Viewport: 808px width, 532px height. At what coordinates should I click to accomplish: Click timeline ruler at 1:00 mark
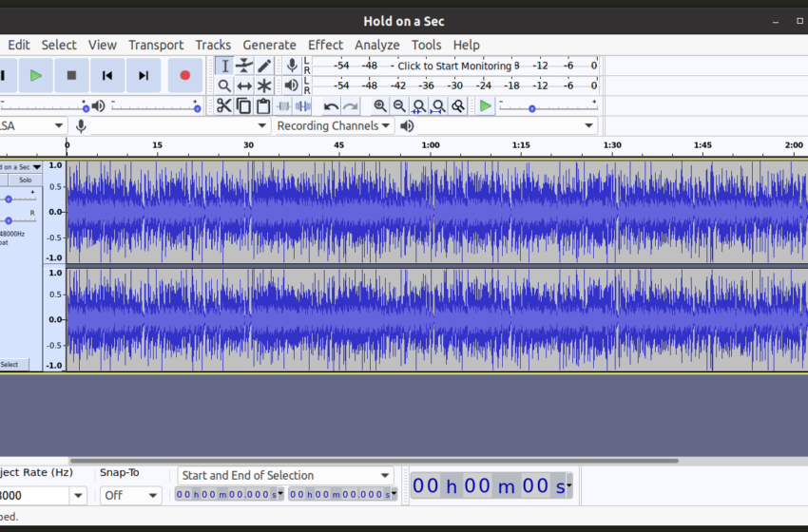pos(431,145)
